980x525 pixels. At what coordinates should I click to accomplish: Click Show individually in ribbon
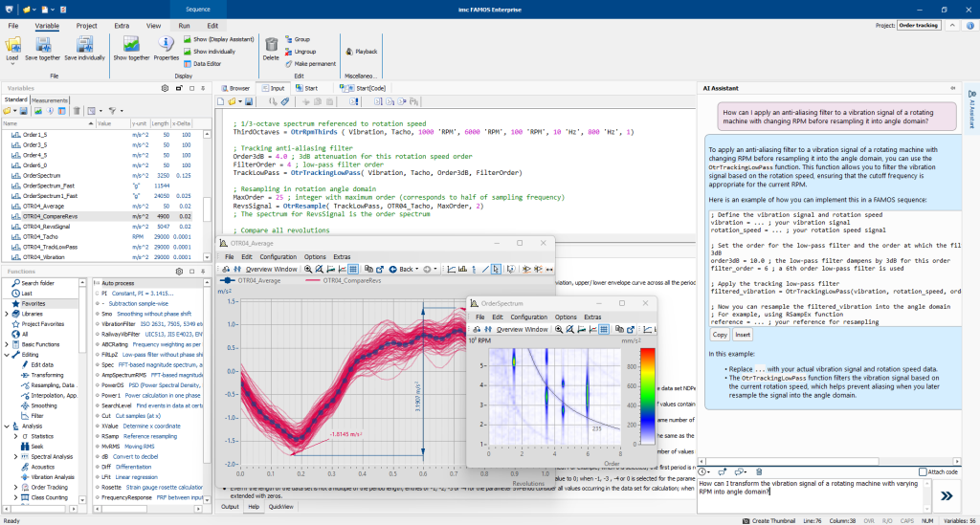click(210, 52)
